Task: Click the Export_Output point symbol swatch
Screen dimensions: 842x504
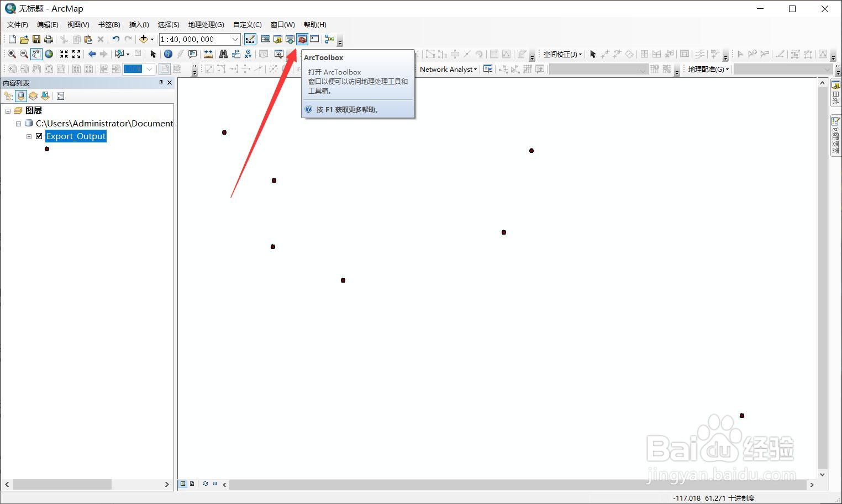Action: [47, 149]
